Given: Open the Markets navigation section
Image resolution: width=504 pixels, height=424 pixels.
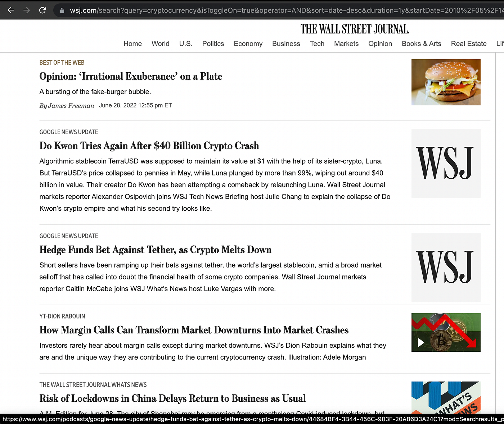Looking at the screenshot, I should pyautogui.click(x=346, y=44).
